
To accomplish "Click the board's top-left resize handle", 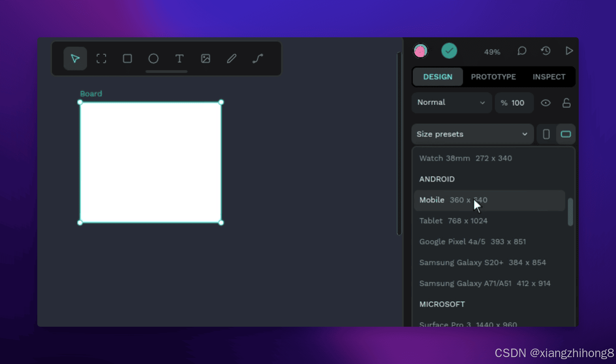I will 80,102.
